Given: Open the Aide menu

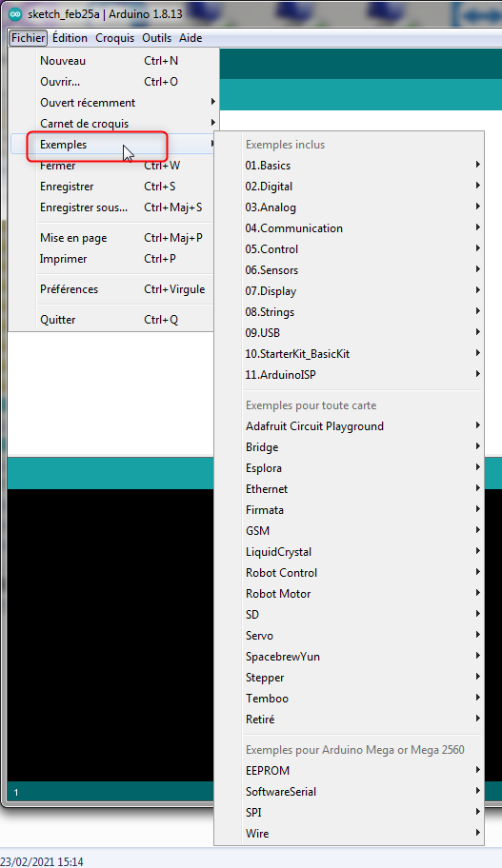Looking at the screenshot, I should coord(191,38).
